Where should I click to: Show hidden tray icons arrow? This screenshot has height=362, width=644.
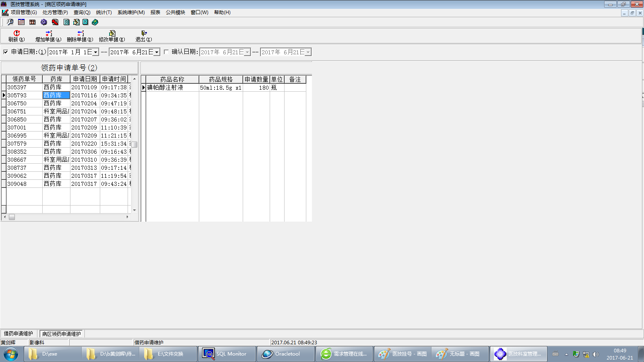point(566,354)
